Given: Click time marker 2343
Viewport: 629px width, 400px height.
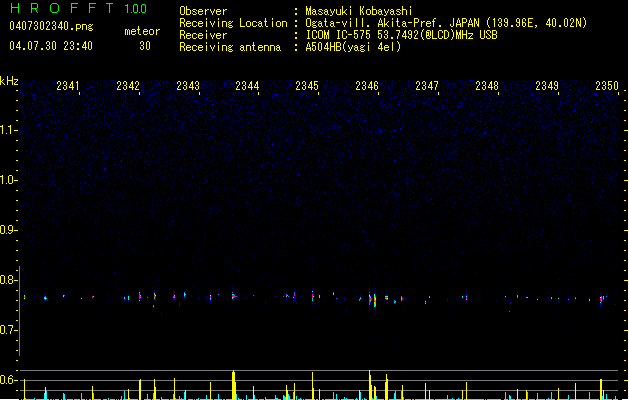Looking at the screenshot, I should [188, 86].
